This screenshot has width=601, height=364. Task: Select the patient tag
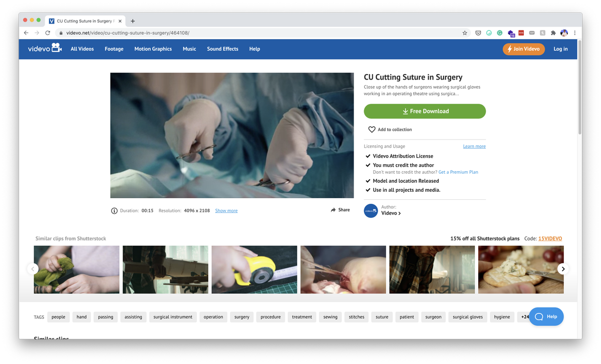(x=407, y=317)
